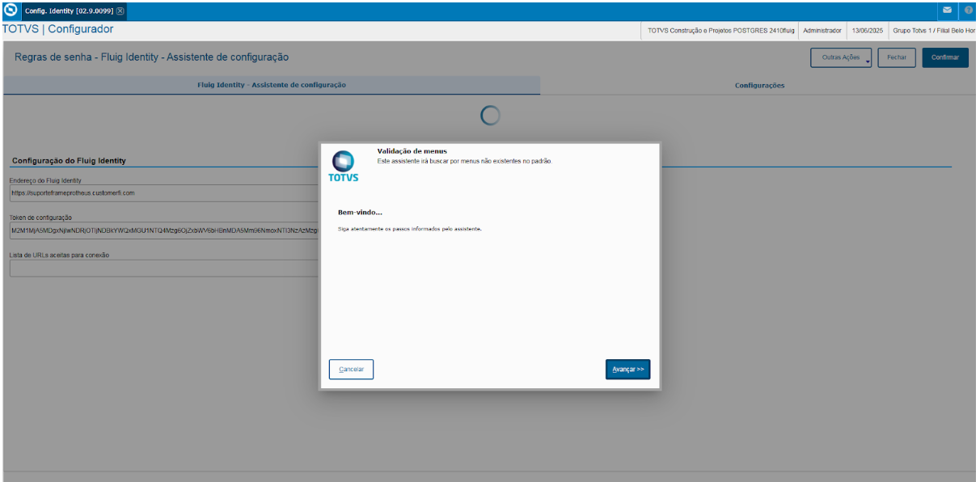
Task: Switch to Fluig Identity - Assistente de configuração tab
Action: [272, 85]
